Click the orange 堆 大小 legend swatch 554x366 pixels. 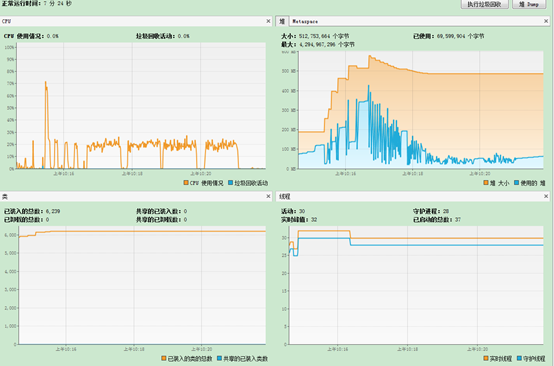tap(486, 183)
